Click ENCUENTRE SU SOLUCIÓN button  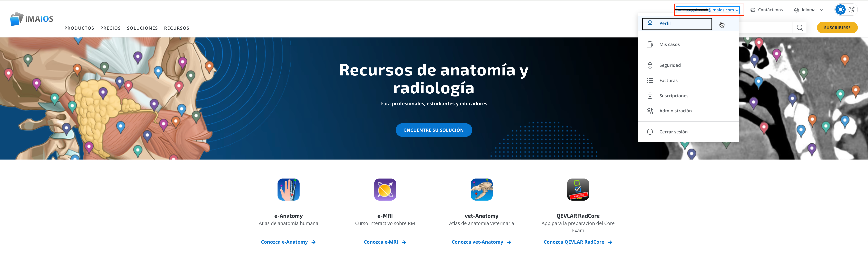coord(434,130)
